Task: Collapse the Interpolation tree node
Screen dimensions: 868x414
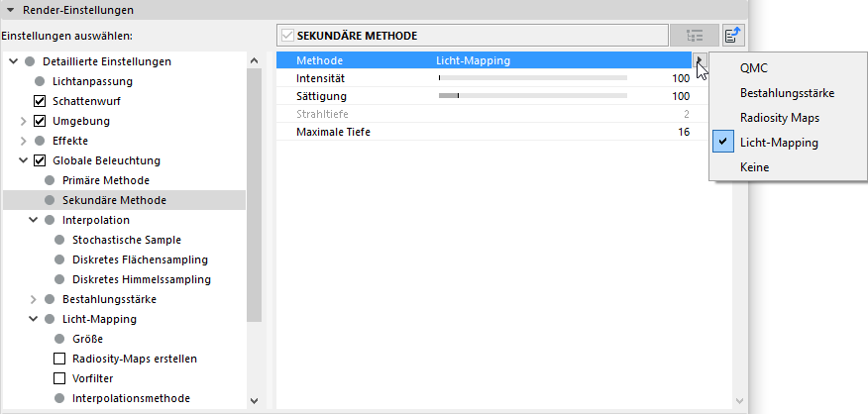Action: pyautogui.click(x=34, y=220)
